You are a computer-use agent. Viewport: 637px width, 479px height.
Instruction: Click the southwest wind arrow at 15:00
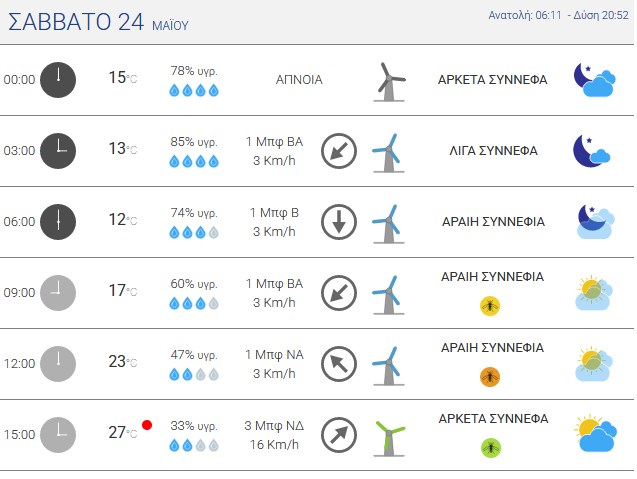pyautogui.click(x=339, y=435)
